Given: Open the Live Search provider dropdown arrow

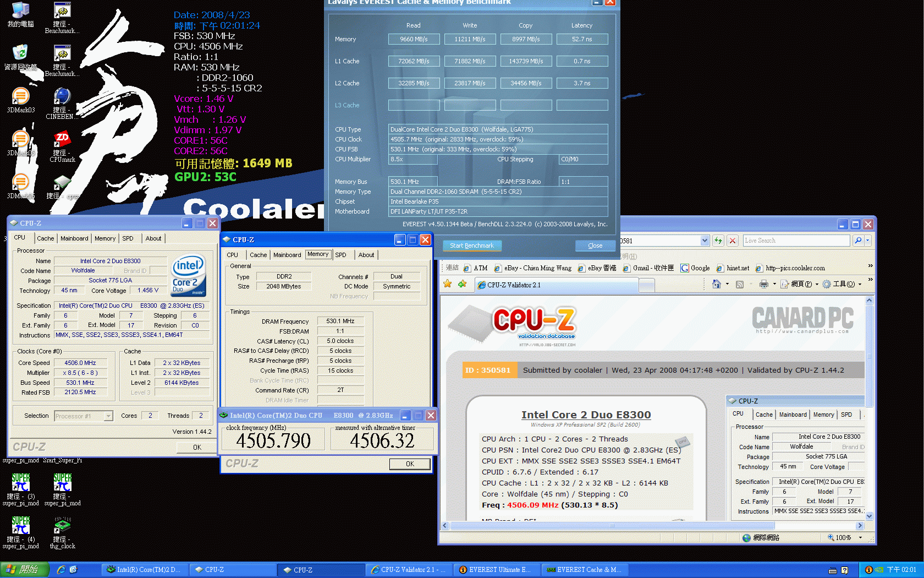Looking at the screenshot, I should pyautogui.click(x=868, y=241).
